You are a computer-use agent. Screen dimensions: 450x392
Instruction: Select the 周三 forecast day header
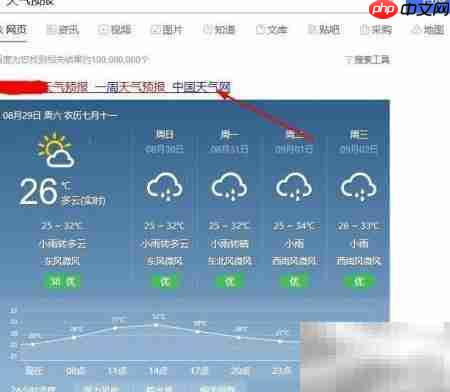point(358,134)
